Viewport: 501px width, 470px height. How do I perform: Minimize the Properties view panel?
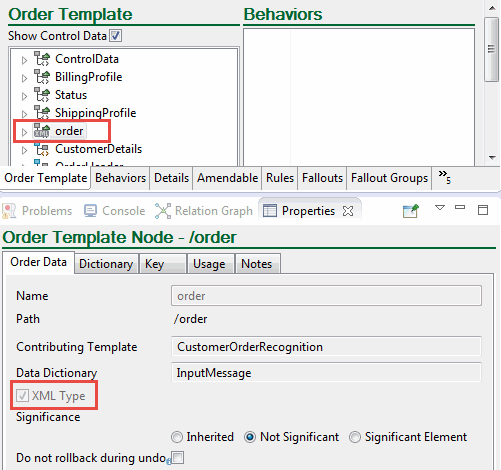point(460,207)
